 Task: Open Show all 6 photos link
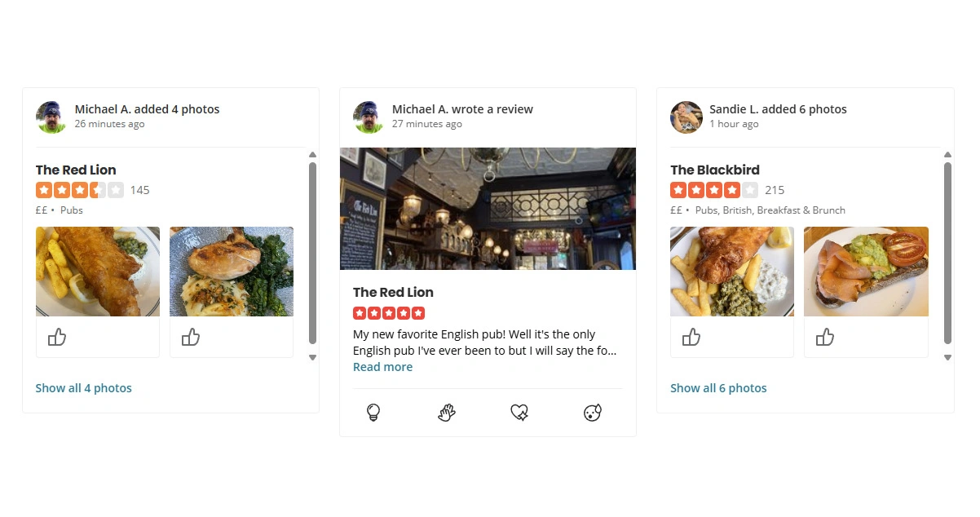click(x=718, y=388)
